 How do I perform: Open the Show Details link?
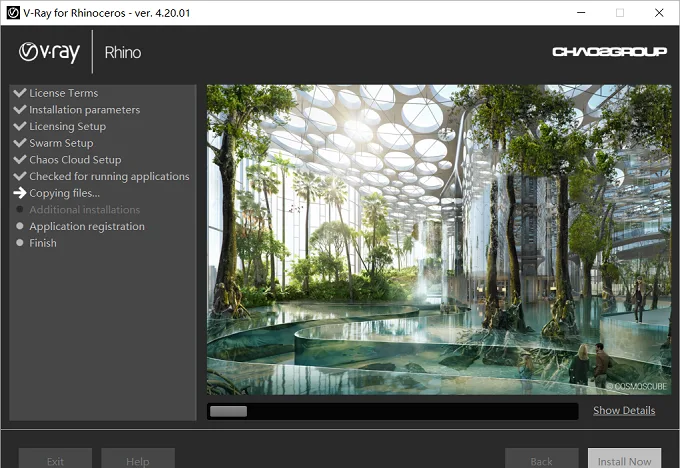click(x=624, y=410)
